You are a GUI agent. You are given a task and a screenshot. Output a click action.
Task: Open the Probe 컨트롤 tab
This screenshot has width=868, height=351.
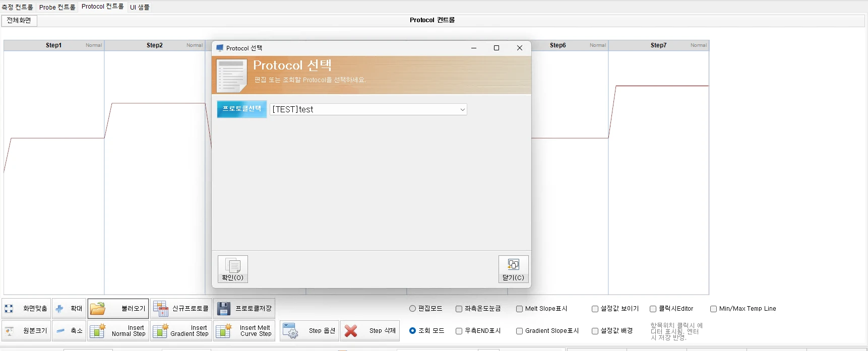coord(57,7)
